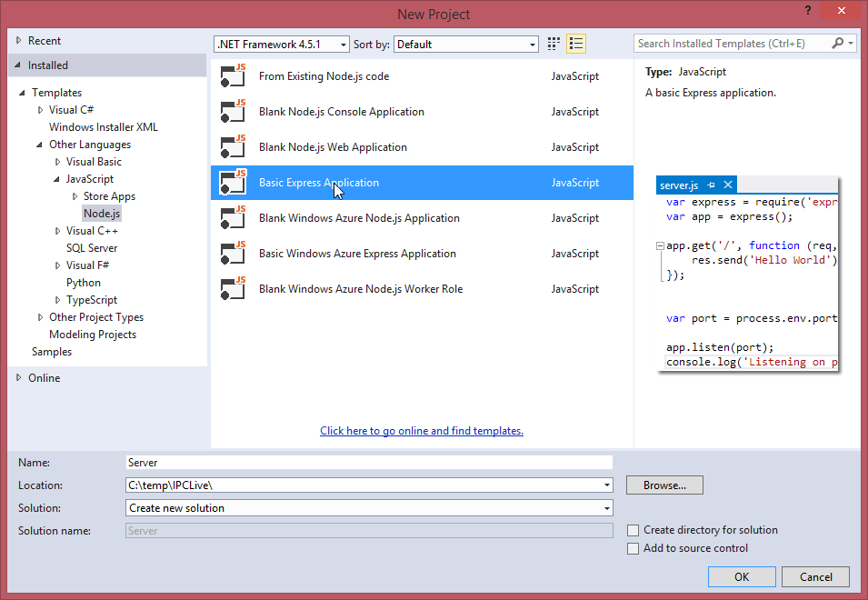Screen dimensions: 868x600
Task: Open the link to find templates online
Action: 421,430
